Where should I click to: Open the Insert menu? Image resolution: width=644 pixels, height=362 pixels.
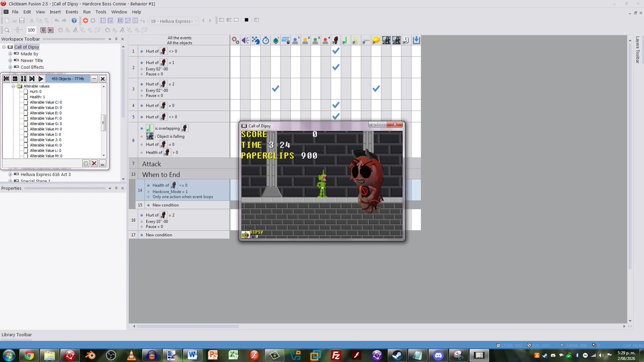55,12
